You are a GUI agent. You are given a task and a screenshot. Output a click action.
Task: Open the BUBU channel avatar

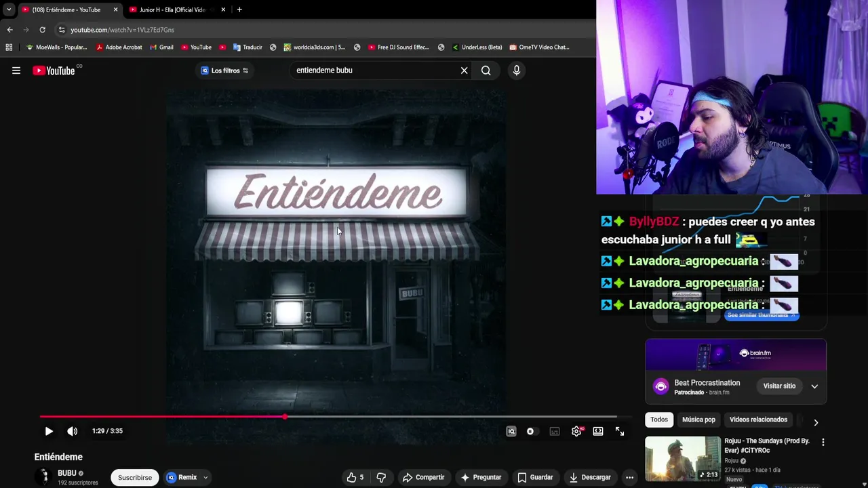(x=45, y=476)
